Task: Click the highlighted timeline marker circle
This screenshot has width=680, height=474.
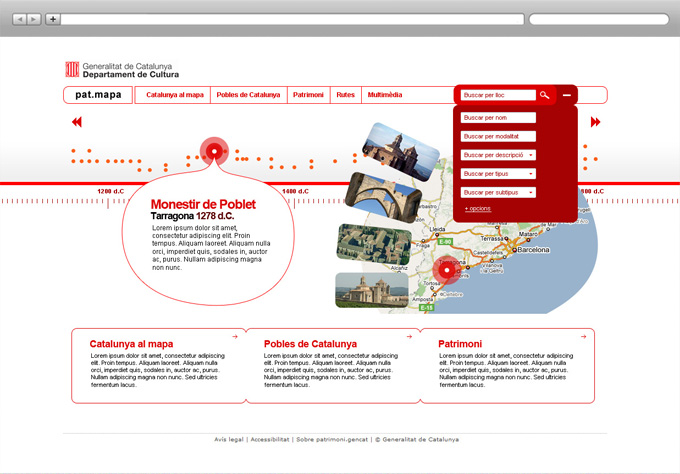Action: pyautogui.click(x=214, y=151)
